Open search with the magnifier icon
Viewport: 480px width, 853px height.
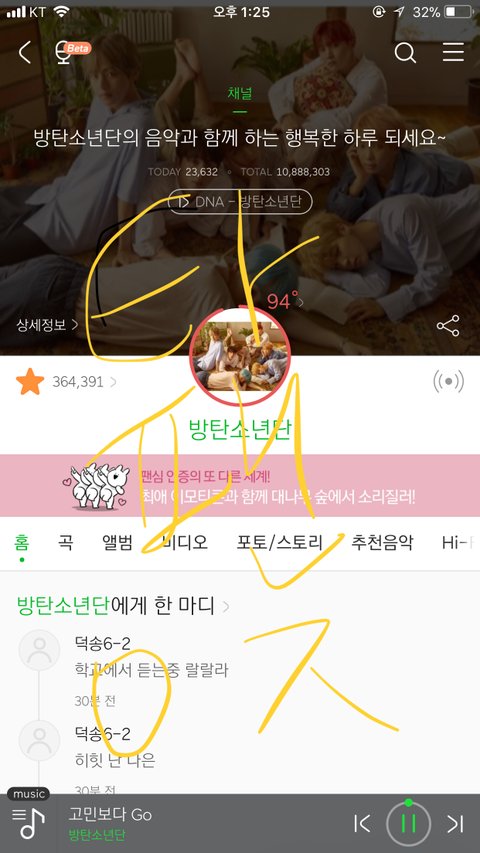coord(405,53)
